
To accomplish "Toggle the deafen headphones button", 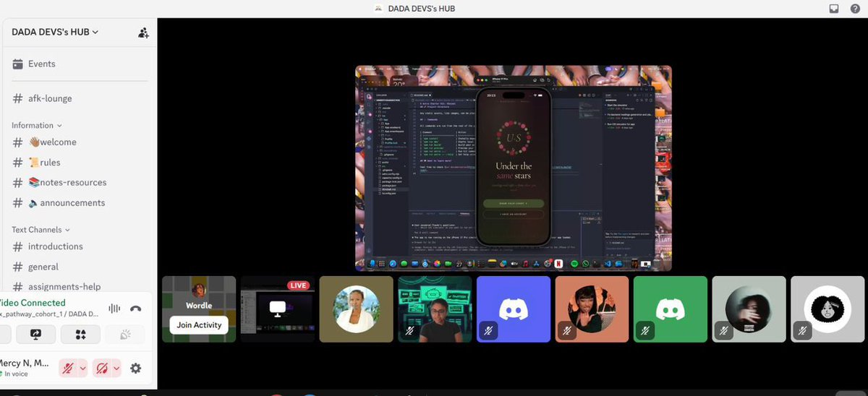I will (102, 369).
